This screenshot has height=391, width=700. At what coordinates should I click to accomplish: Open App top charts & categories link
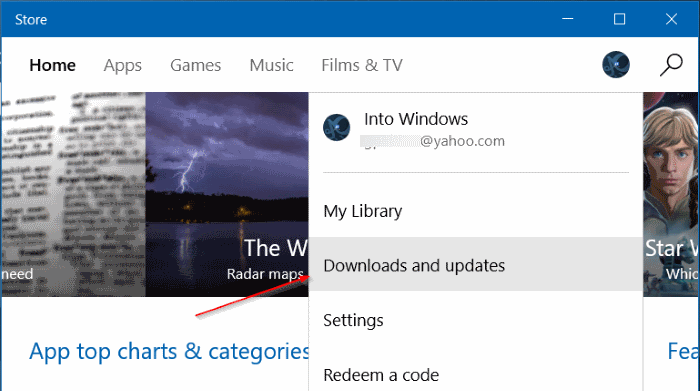pos(169,352)
